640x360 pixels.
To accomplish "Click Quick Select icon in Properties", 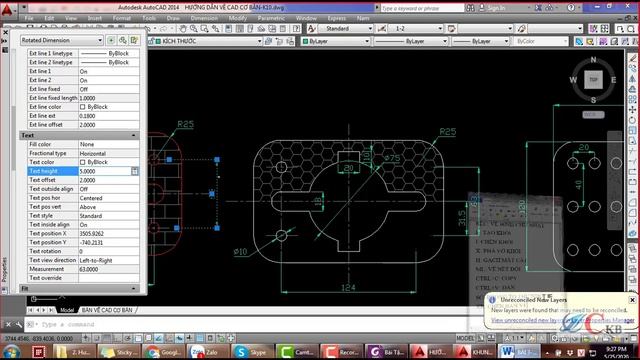I will (x=134, y=40).
